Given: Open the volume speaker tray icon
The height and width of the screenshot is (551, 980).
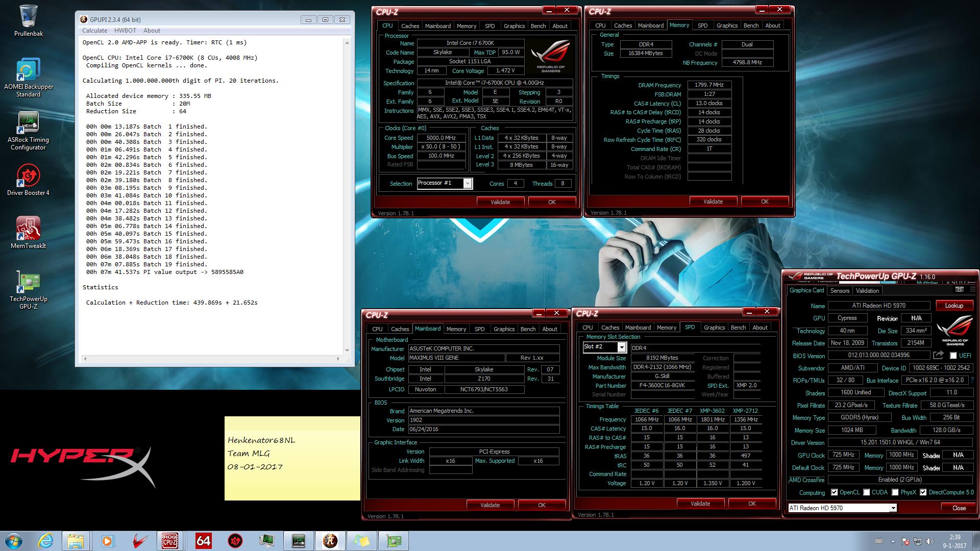Looking at the screenshot, I should click(930, 541).
